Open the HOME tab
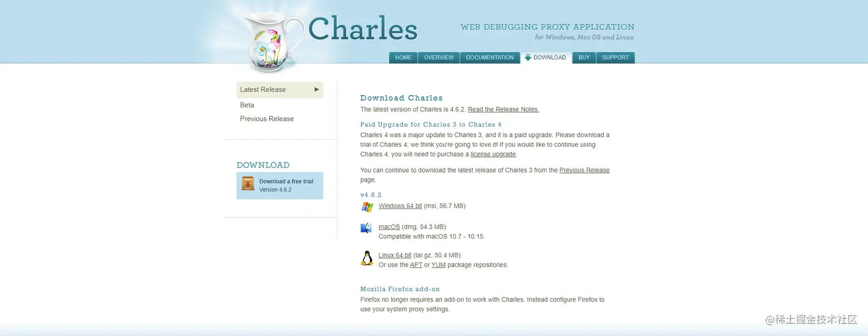 [x=403, y=58]
